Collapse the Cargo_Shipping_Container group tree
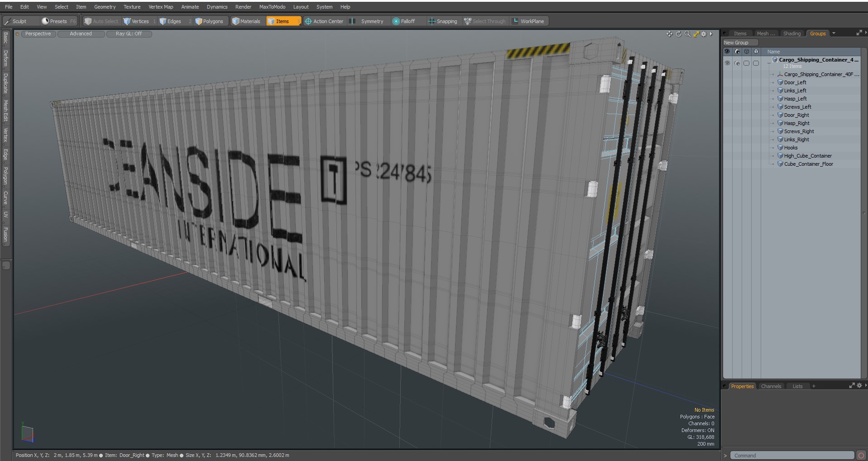Viewport: 868px width, 461px height. [x=769, y=63]
